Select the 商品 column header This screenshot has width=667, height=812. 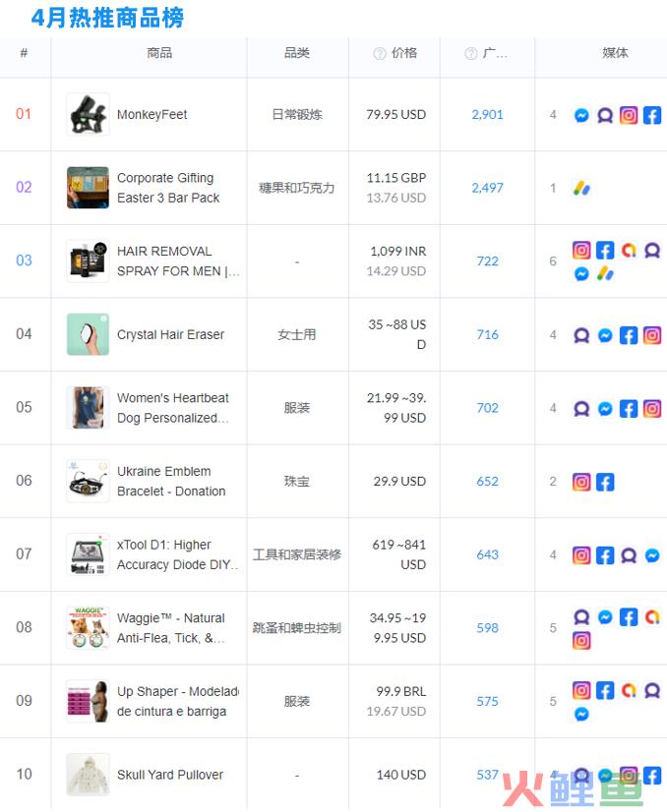158,53
